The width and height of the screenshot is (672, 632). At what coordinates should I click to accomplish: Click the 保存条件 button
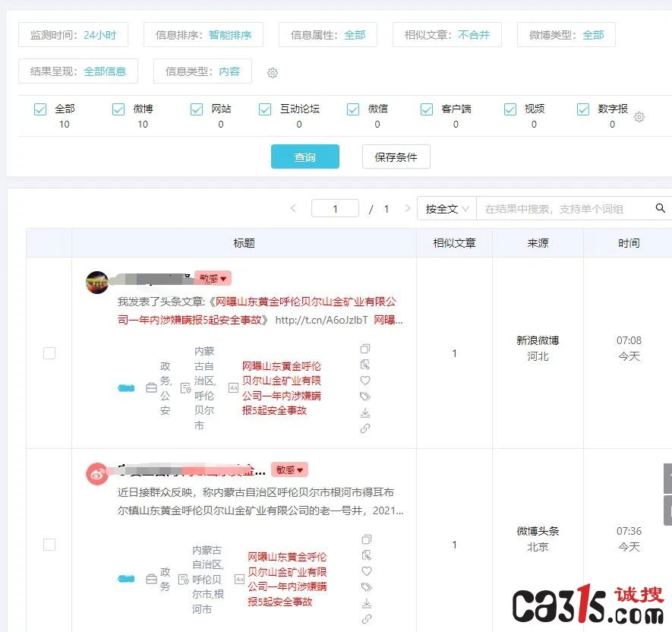coord(396,156)
